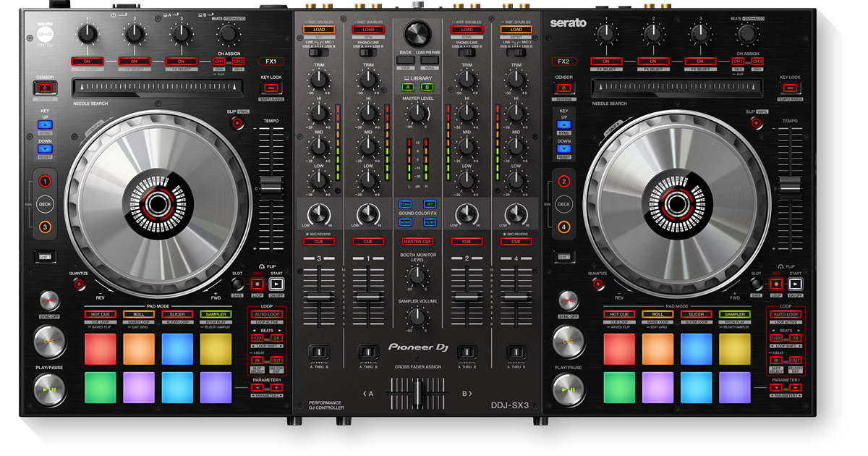
Task: Hit the left deck FLIP REC button
Action: (x=256, y=284)
